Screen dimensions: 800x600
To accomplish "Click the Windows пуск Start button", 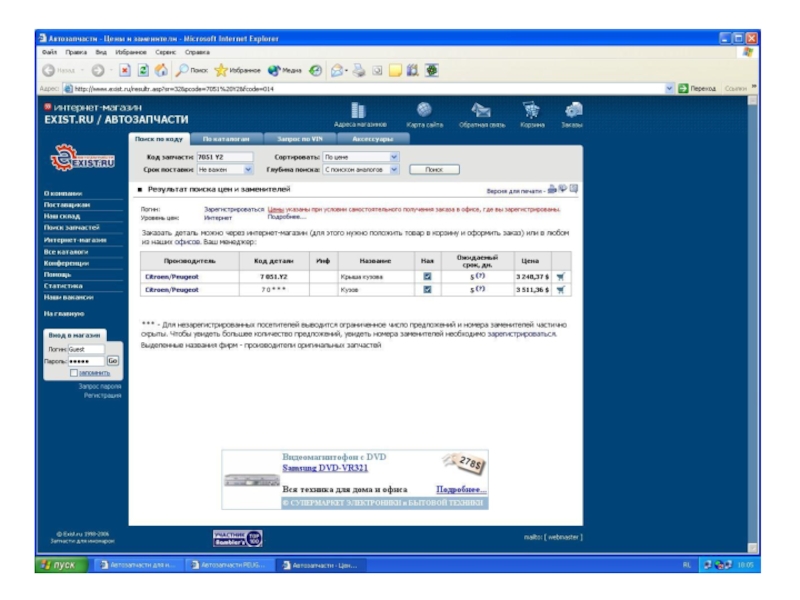I will pos(62,565).
